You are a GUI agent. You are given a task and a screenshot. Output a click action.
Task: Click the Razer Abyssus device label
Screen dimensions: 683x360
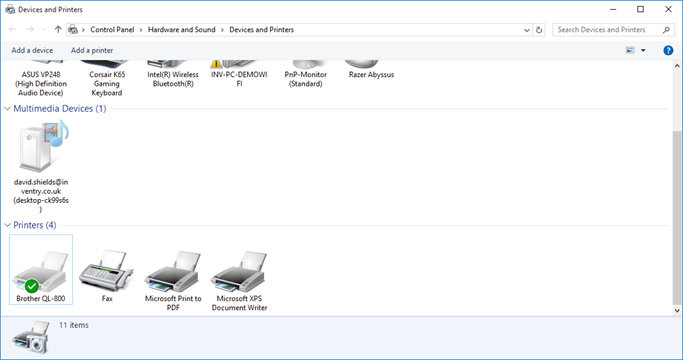pos(371,75)
